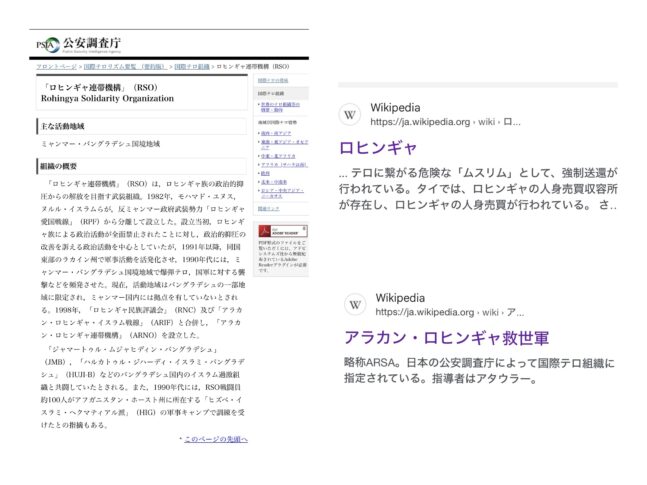The image size is (647, 485).
Task: Open the ロヒンギャ Wikipedia result title
Action: point(378,147)
